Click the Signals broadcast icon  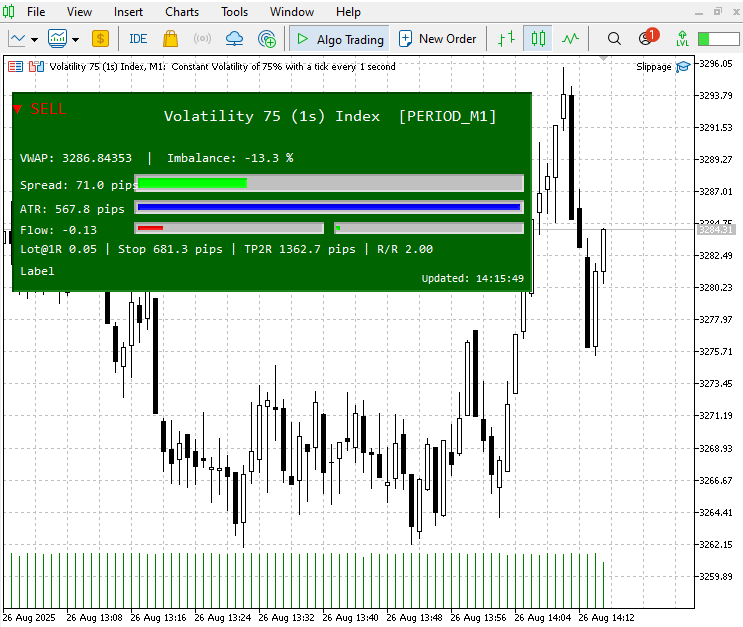[202, 39]
